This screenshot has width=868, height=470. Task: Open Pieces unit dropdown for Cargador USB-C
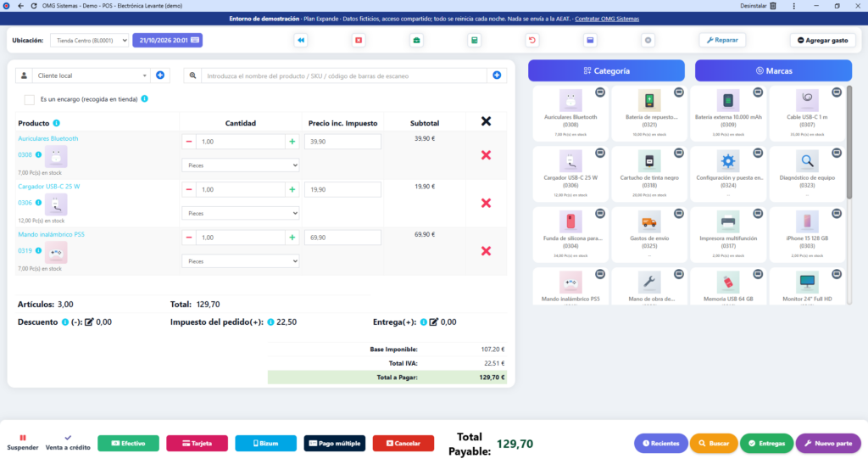(x=240, y=213)
